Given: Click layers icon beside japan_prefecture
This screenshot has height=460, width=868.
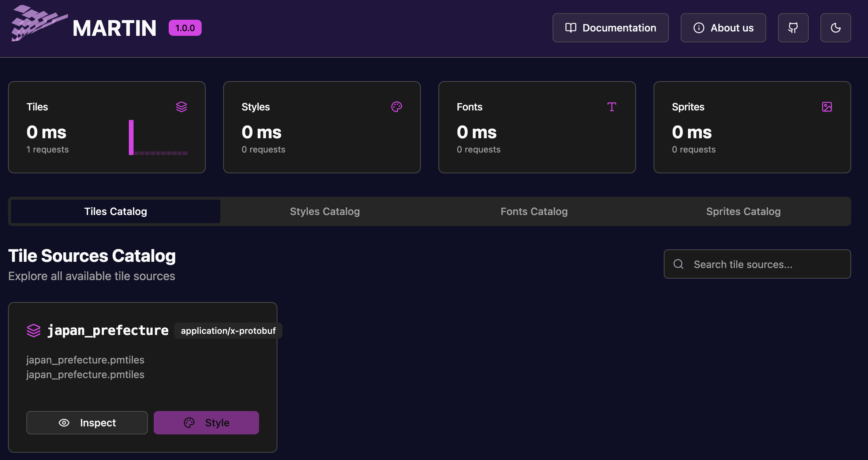Looking at the screenshot, I should pos(34,331).
